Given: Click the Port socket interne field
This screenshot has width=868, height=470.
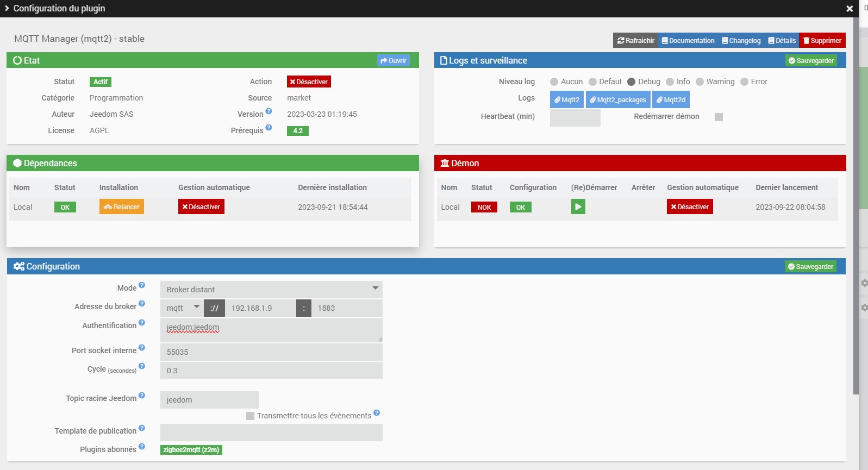Looking at the screenshot, I should 271,352.
